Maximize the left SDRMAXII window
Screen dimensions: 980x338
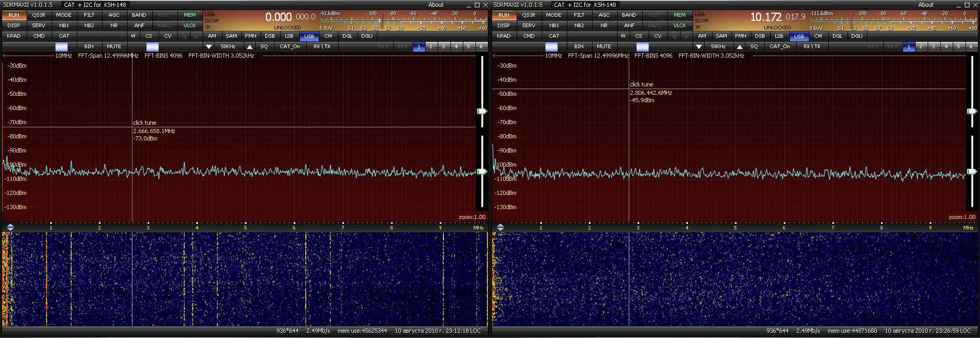click(477, 5)
